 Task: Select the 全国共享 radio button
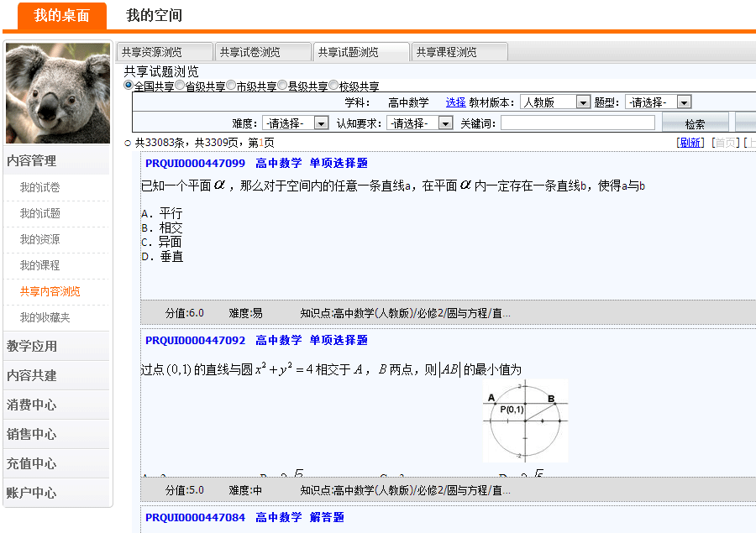coord(129,86)
